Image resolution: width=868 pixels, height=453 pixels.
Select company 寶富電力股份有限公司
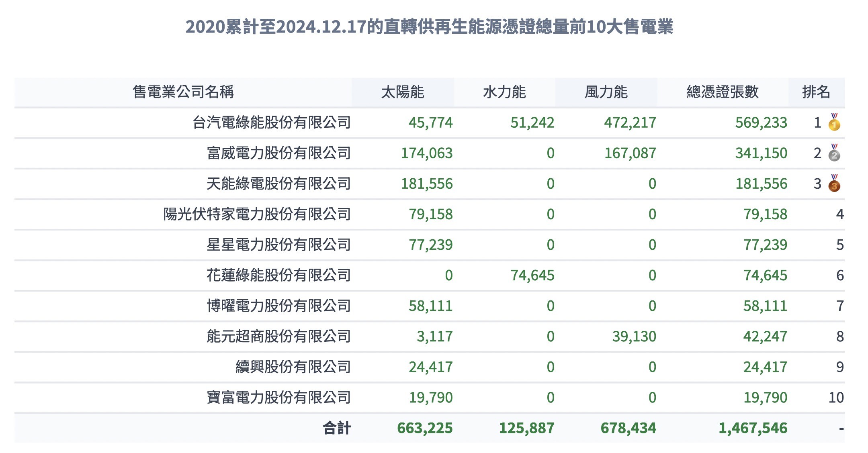(x=279, y=397)
